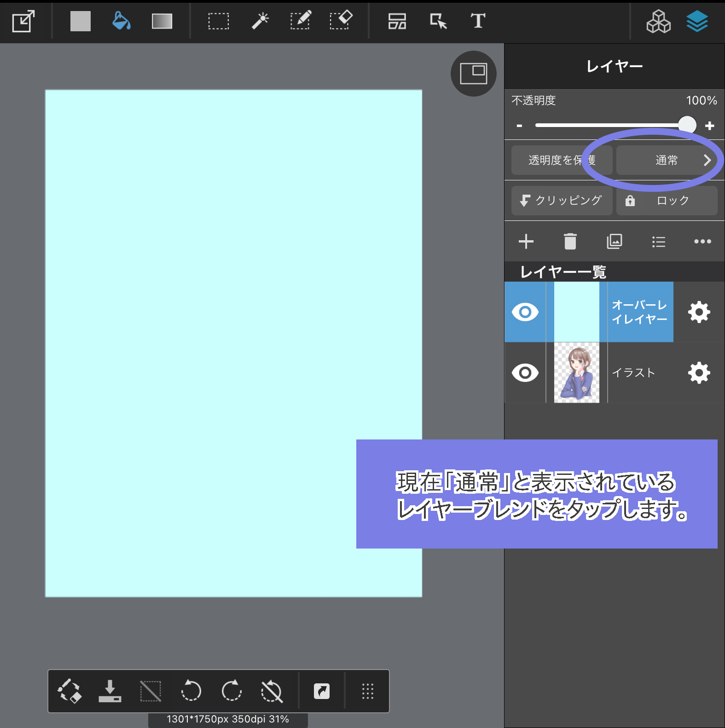Open the materials cube panel
This screenshot has width=725, height=728.
[658, 21]
